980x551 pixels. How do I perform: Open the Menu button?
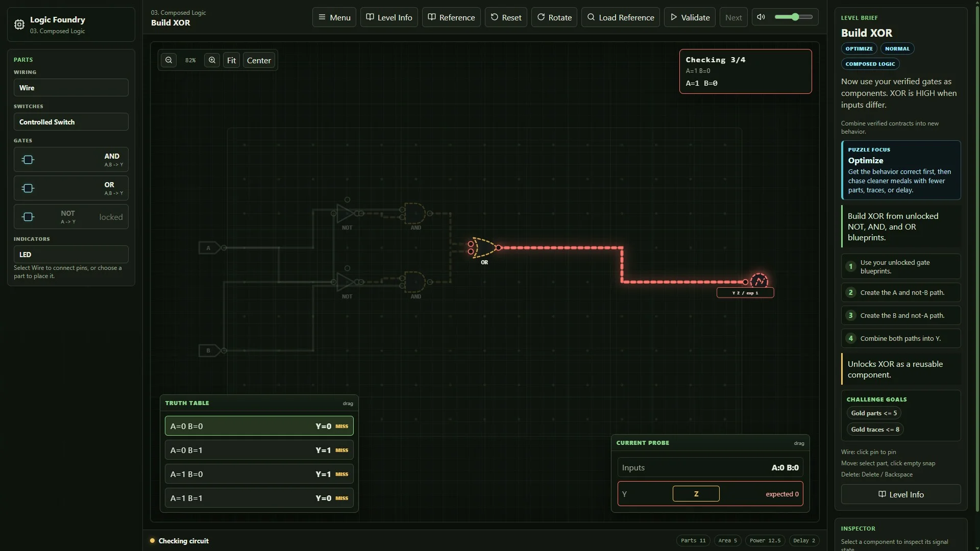coord(334,17)
